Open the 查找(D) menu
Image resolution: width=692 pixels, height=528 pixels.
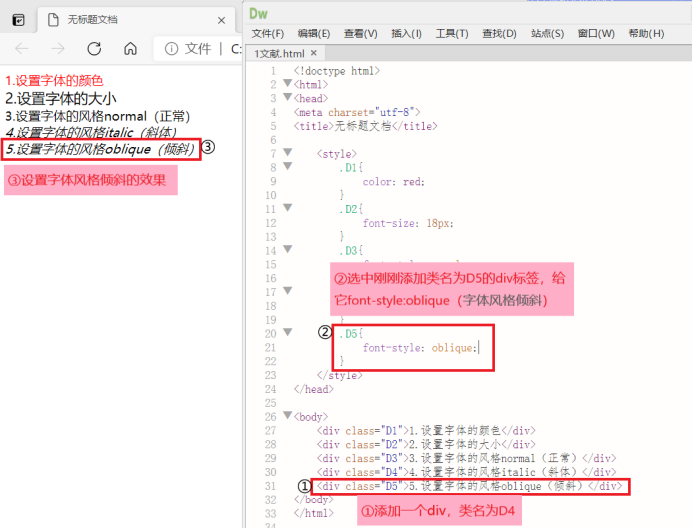(x=499, y=34)
